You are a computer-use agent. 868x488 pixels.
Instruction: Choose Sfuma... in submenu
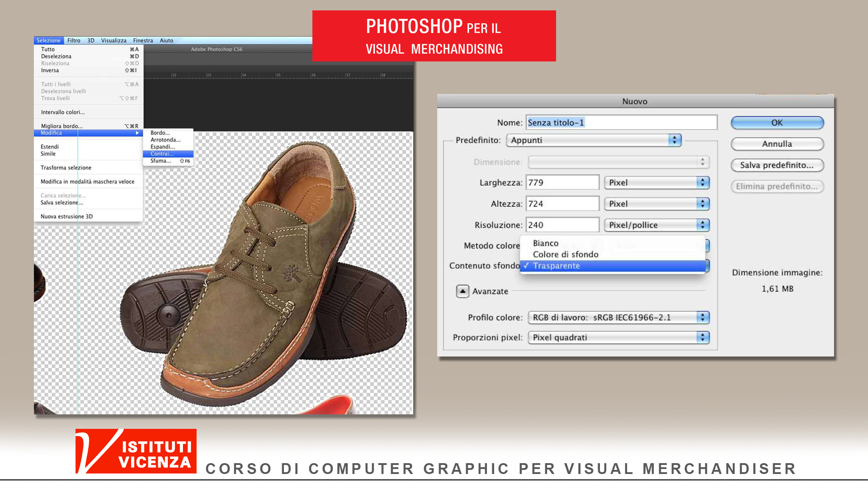coord(168,161)
